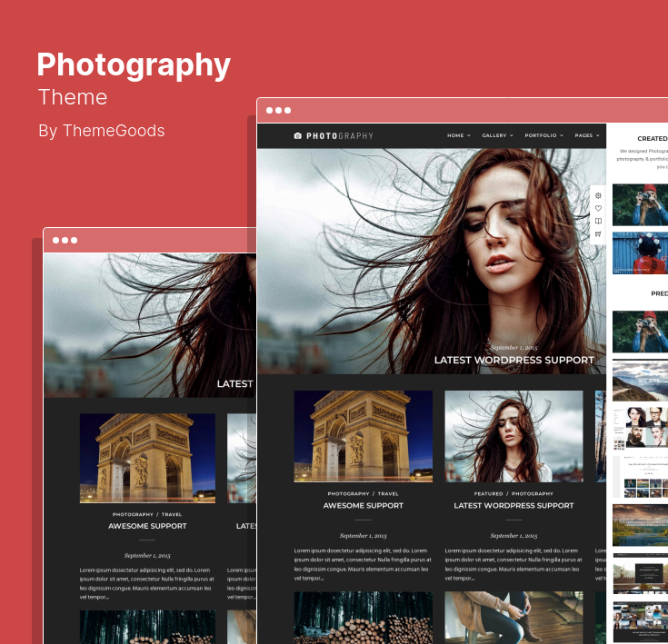Expand the HOME menu dropdown

[459, 135]
